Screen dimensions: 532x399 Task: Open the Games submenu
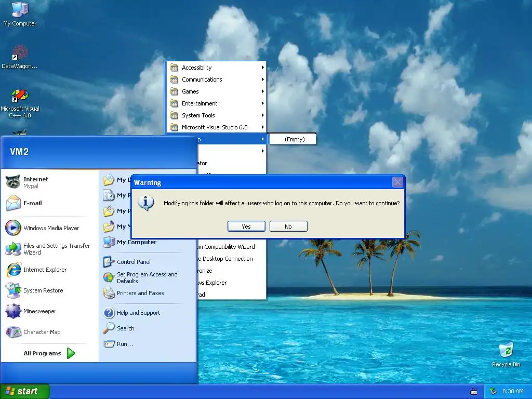pos(217,91)
